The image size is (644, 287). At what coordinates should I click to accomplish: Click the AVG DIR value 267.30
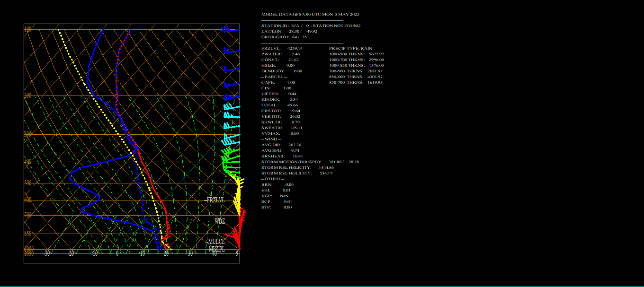[295, 145]
